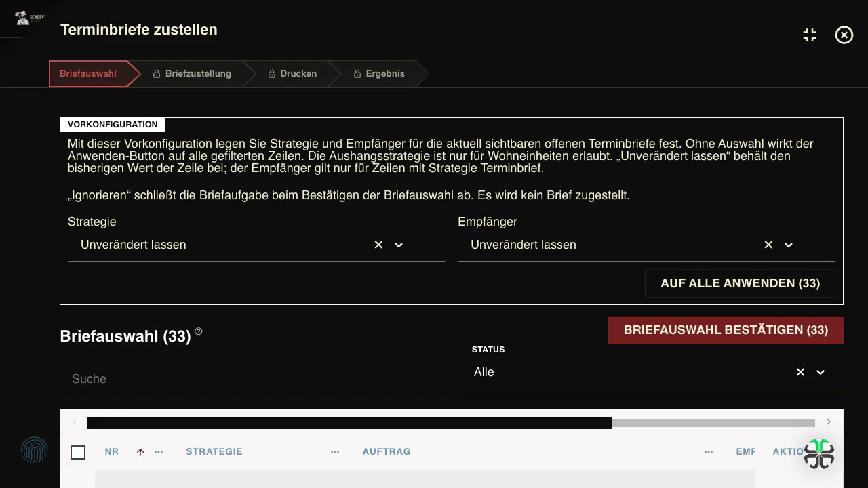Click the Terminbriefe zustellen title
The height and width of the screenshot is (488, 868).
click(139, 30)
